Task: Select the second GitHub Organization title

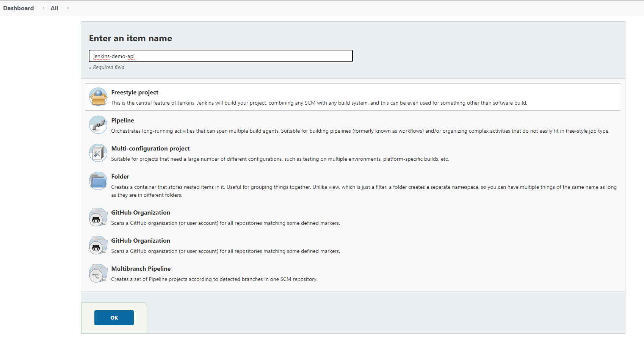Action: (x=141, y=241)
